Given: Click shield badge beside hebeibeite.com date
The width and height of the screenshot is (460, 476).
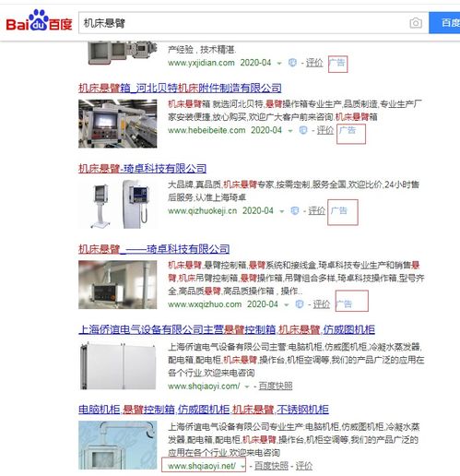Looking at the screenshot, I should click(x=303, y=130).
